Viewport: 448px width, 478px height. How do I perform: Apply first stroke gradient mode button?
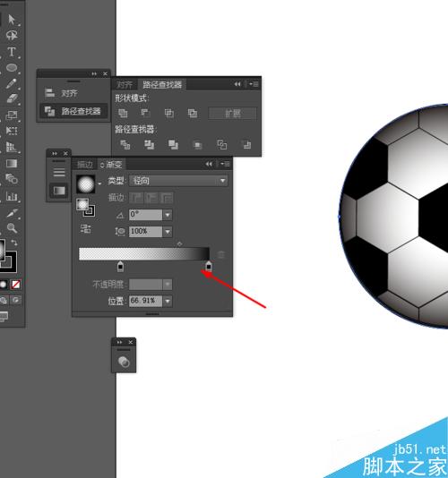(136, 198)
